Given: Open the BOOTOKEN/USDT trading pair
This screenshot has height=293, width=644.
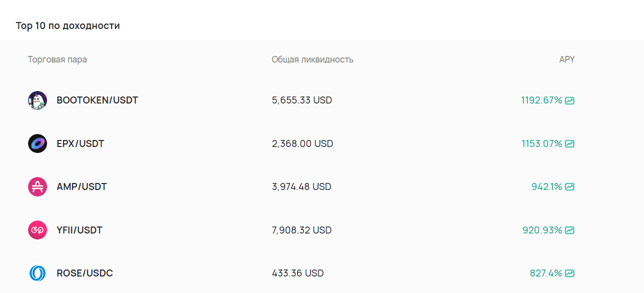Looking at the screenshot, I should coord(97,100).
